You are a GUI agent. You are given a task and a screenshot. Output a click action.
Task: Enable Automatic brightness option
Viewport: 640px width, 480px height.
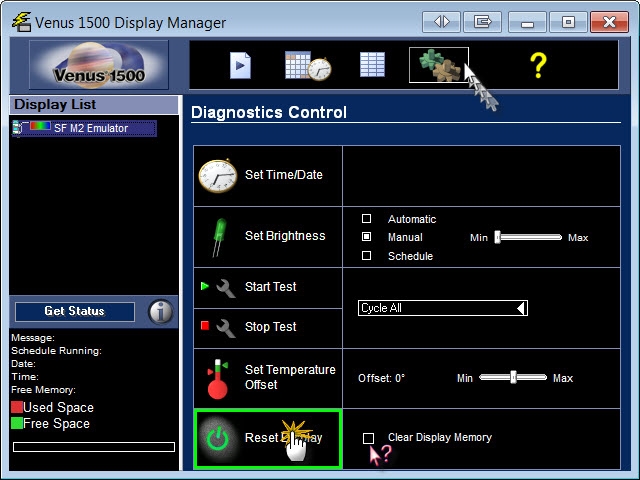pyautogui.click(x=367, y=219)
